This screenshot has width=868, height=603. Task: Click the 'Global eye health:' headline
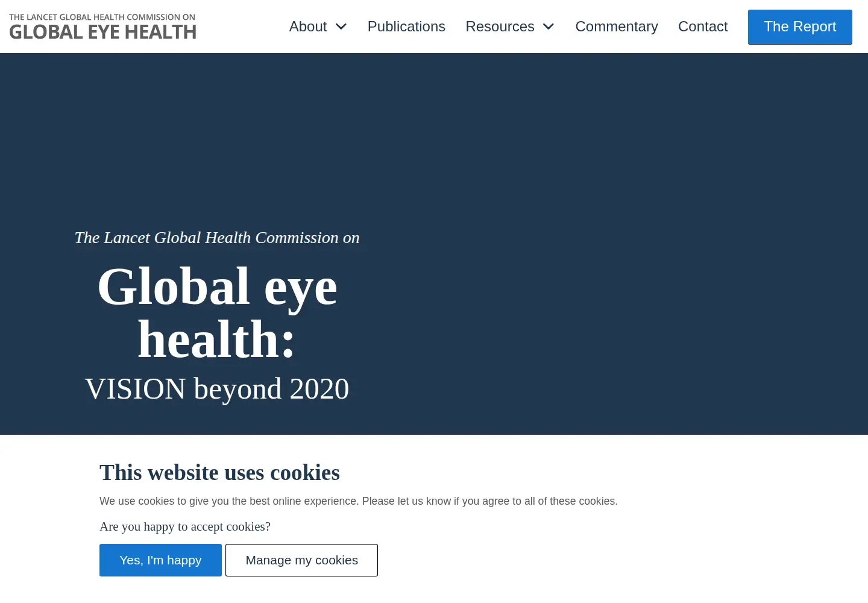click(x=217, y=313)
